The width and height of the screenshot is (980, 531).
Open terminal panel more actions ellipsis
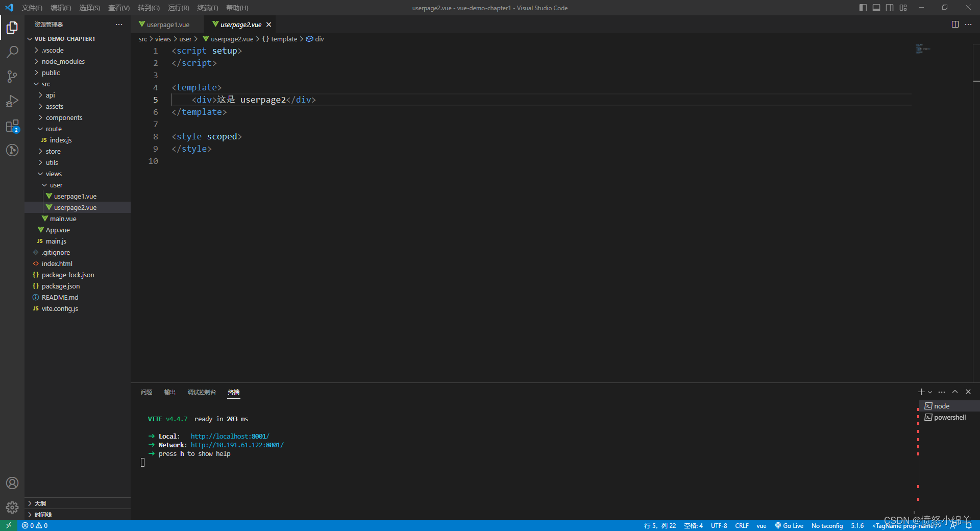(x=942, y=392)
